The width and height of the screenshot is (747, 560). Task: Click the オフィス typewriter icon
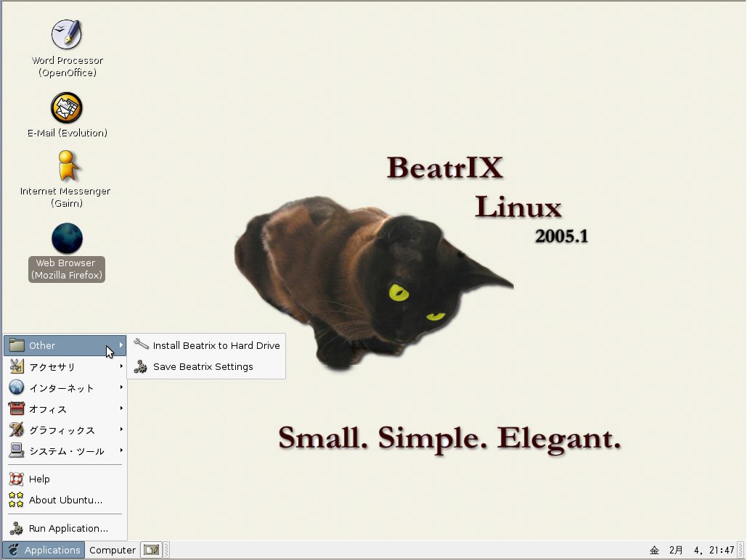pos(17,408)
